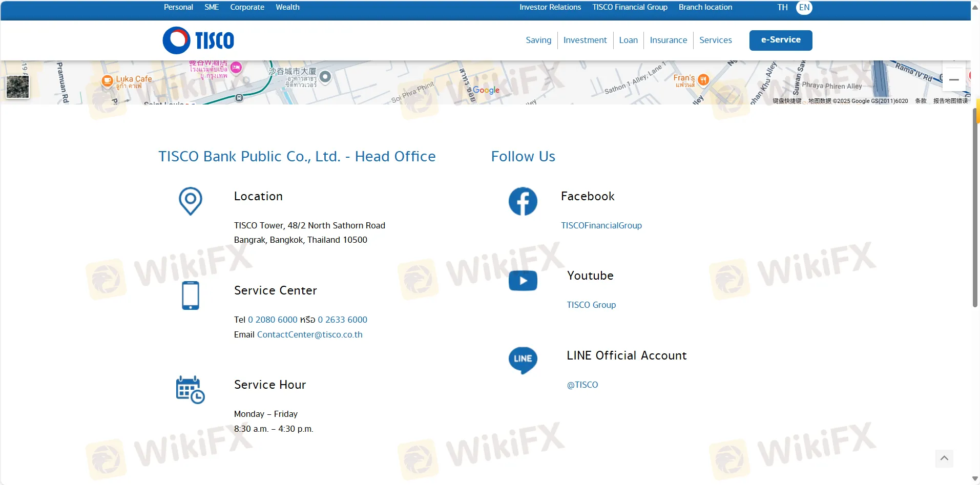Switch to the Corporate tab
980x485 pixels.
247,7
